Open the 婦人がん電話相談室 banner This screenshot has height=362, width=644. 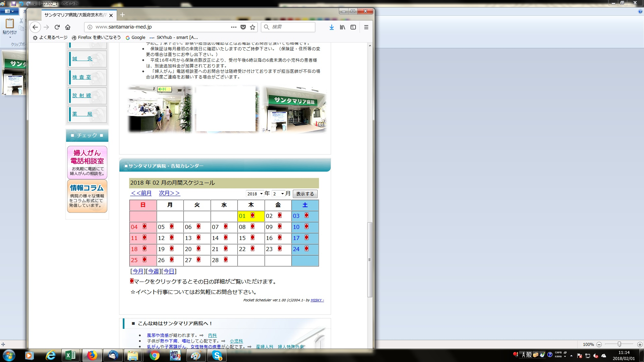(87, 163)
